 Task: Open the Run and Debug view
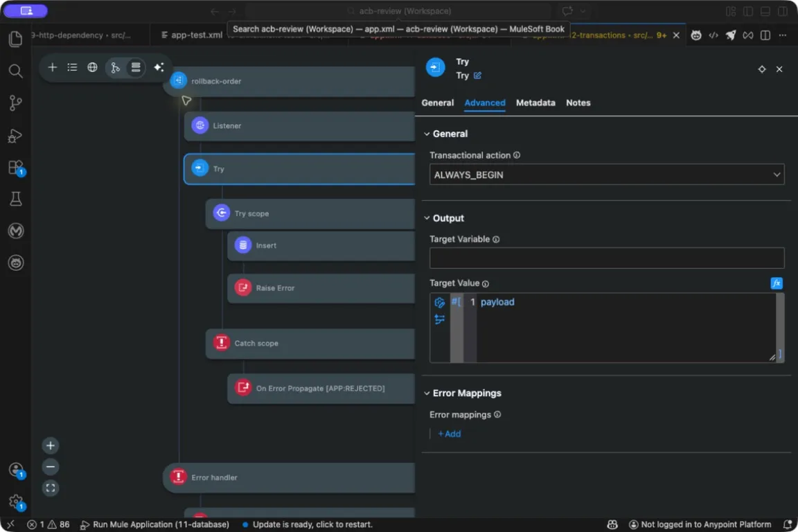(x=16, y=135)
